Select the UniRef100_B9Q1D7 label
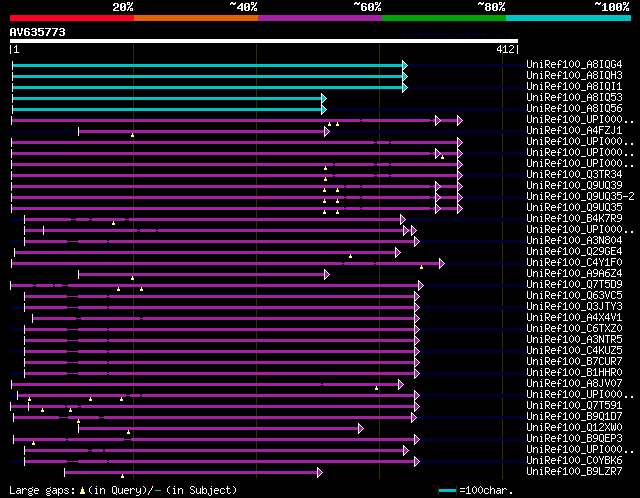 [x=574, y=417]
